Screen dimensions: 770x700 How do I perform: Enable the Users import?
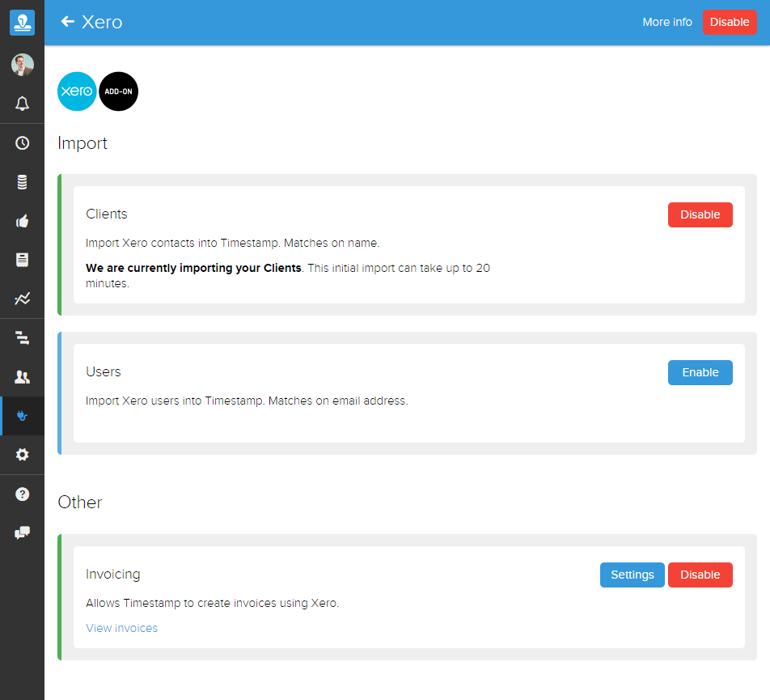[700, 372]
